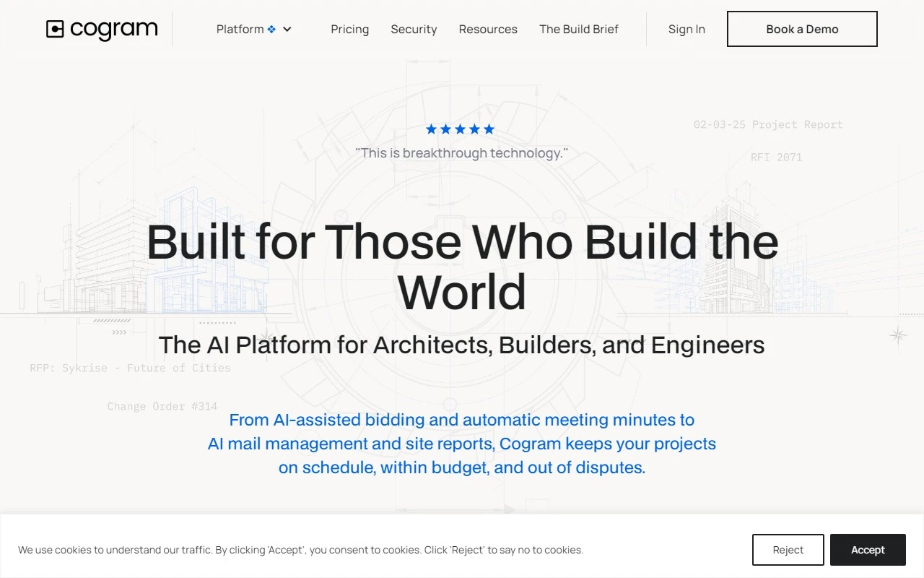Viewport: 924px width, 578px height.
Task: Open the Security page
Action: coord(414,29)
